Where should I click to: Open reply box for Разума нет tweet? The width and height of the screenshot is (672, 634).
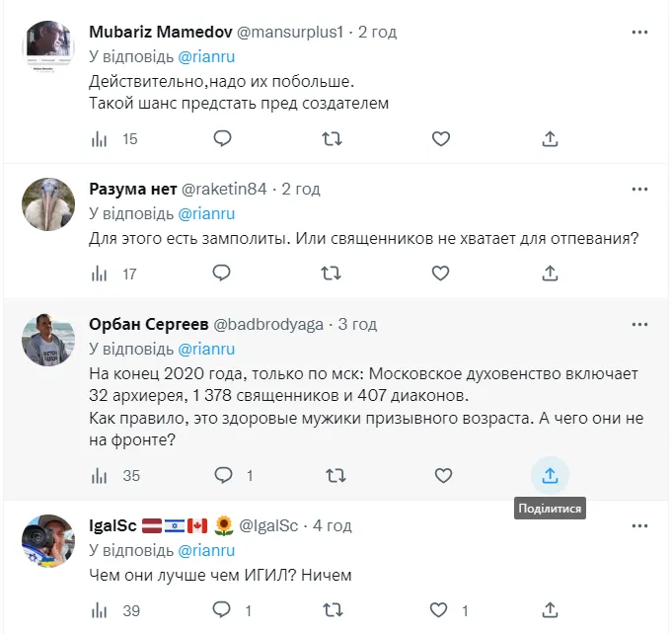click(224, 274)
